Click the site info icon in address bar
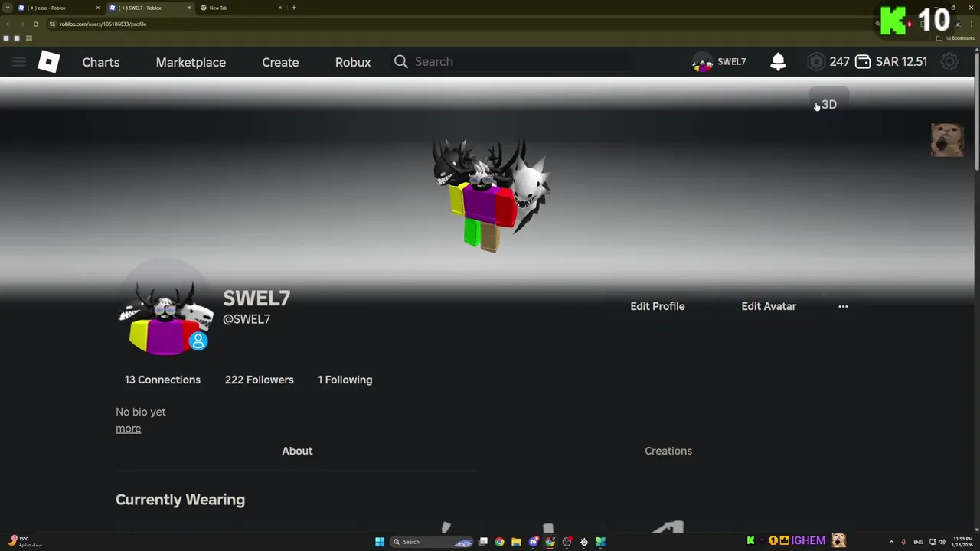The height and width of the screenshot is (551, 980). (52, 24)
